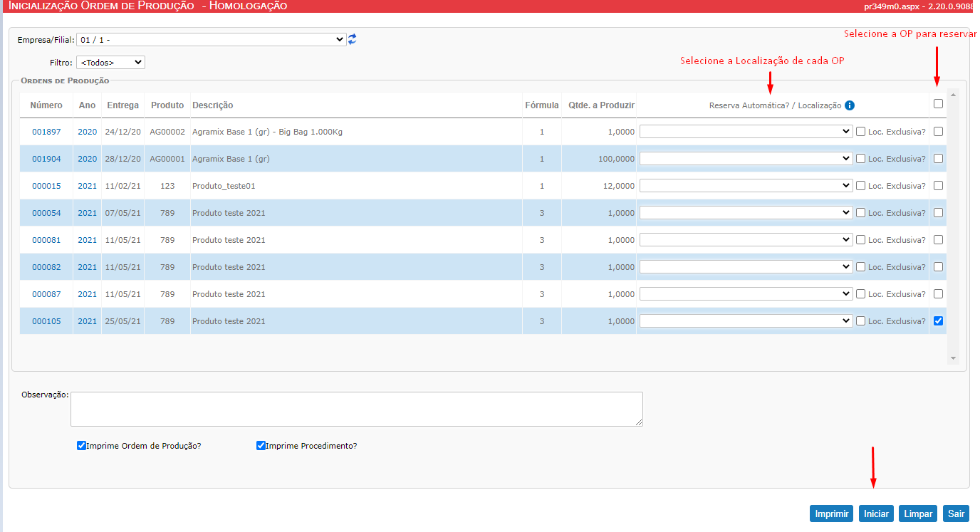Enable Loc. Exclusiva for order 000105
This screenshot has width=980, height=532.
[861, 321]
